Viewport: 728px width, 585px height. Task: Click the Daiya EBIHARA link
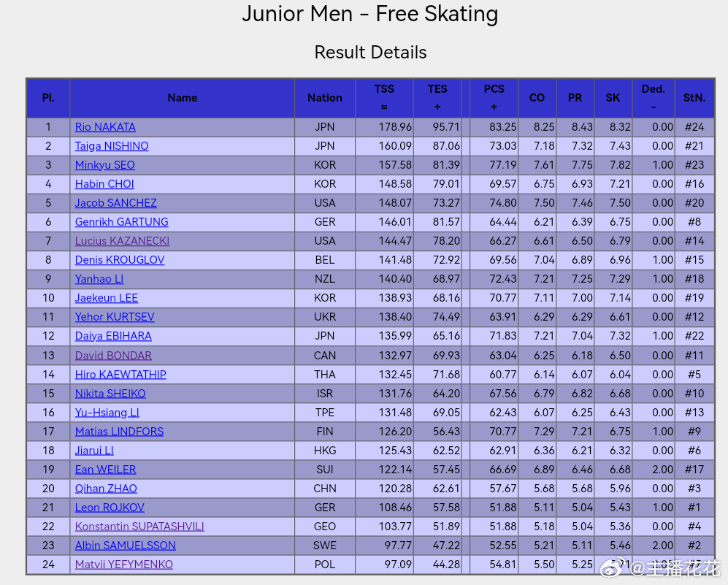[x=113, y=336]
